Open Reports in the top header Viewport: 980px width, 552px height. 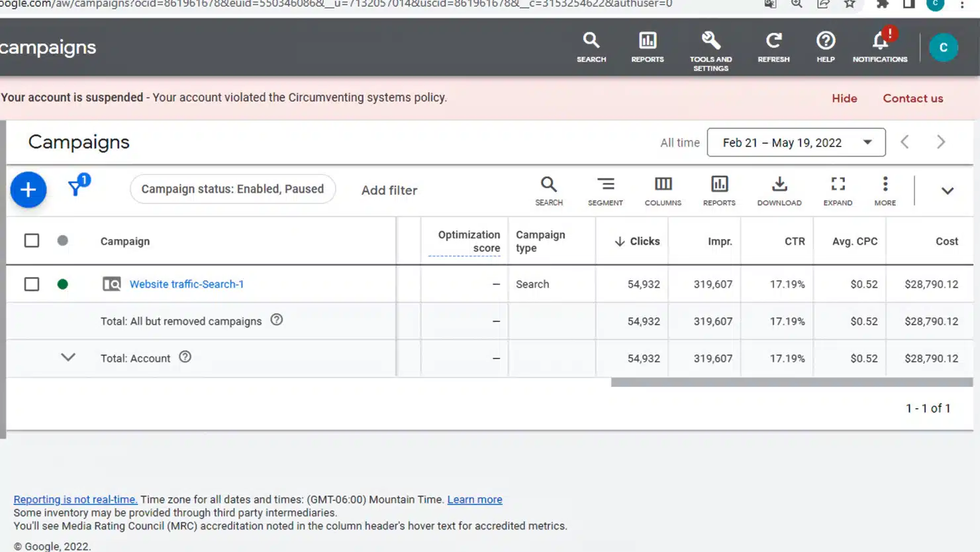(x=648, y=47)
